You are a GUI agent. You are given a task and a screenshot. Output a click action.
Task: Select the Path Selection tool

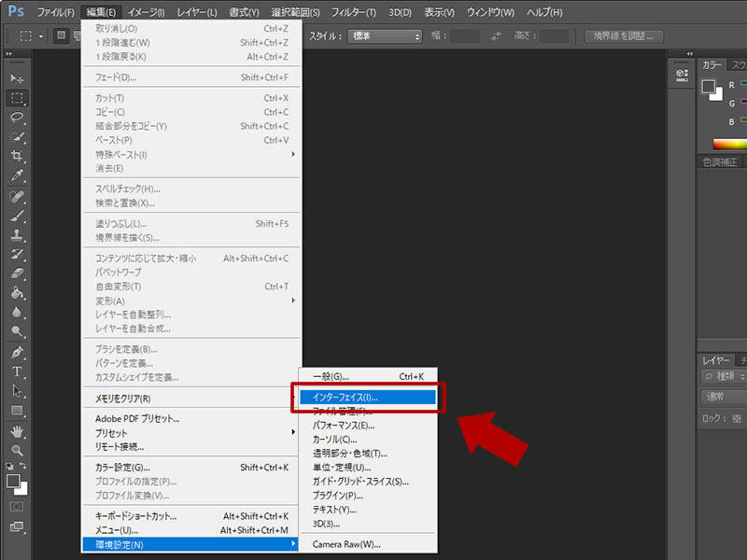pyautogui.click(x=17, y=391)
